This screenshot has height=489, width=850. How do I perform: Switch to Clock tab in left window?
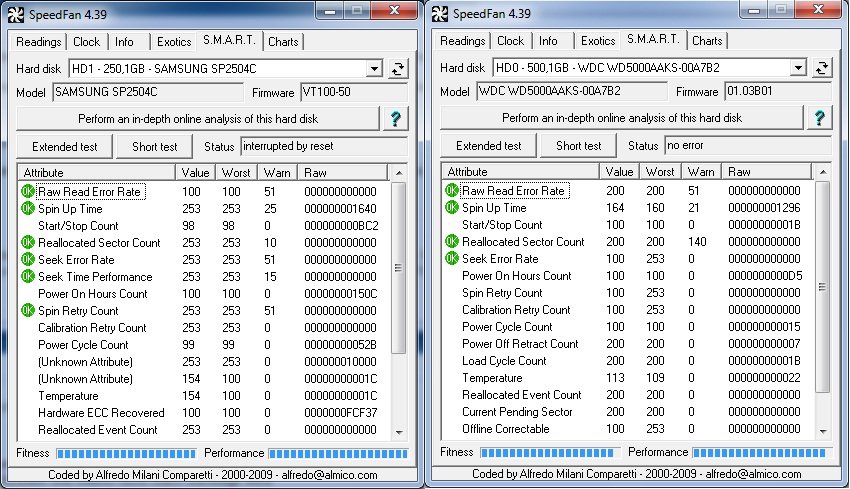[87, 42]
